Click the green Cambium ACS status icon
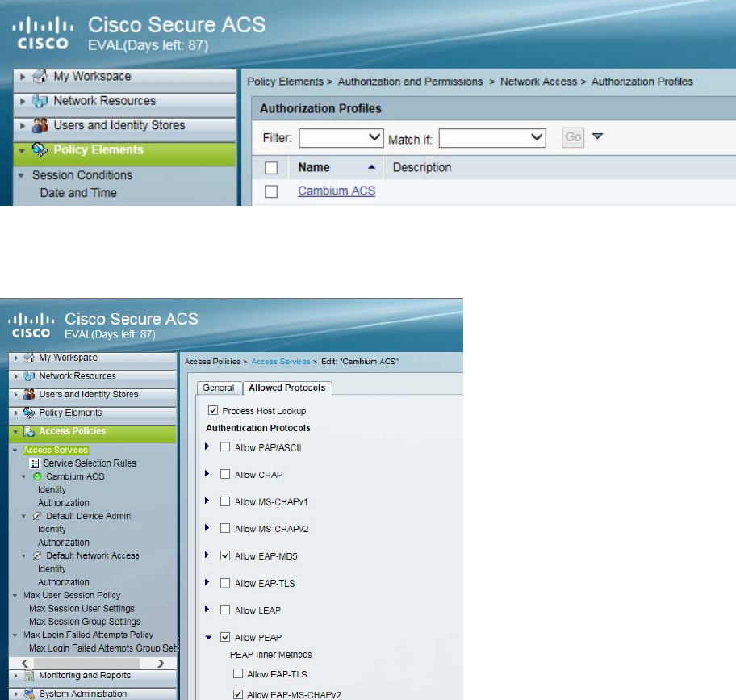Screen dimensions: 736x700 tap(38, 476)
